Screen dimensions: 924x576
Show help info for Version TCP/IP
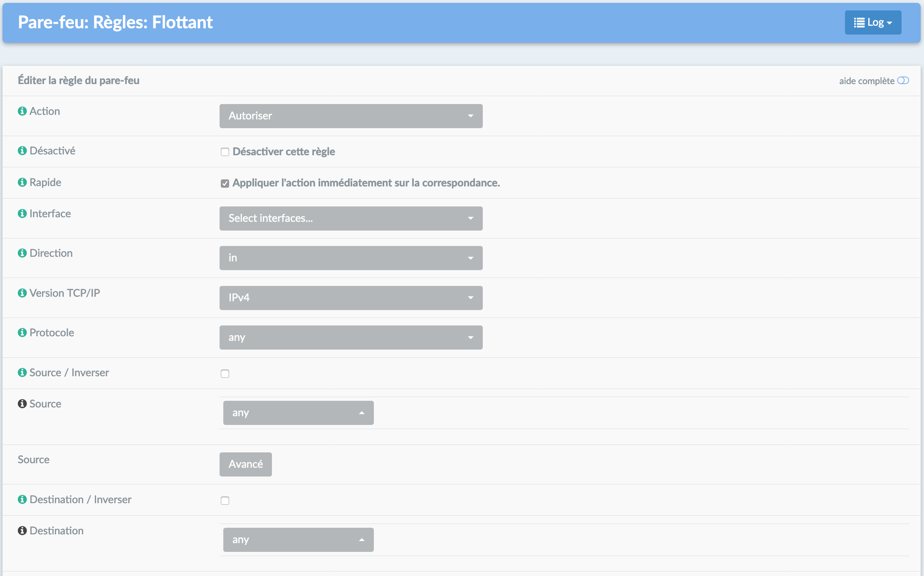[x=22, y=293]
